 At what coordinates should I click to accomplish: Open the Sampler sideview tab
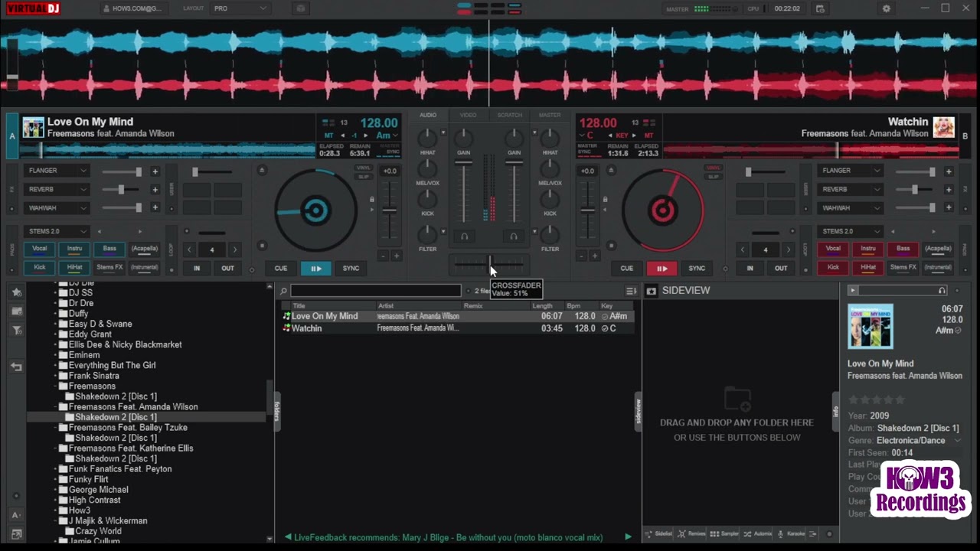pos(724,533)
